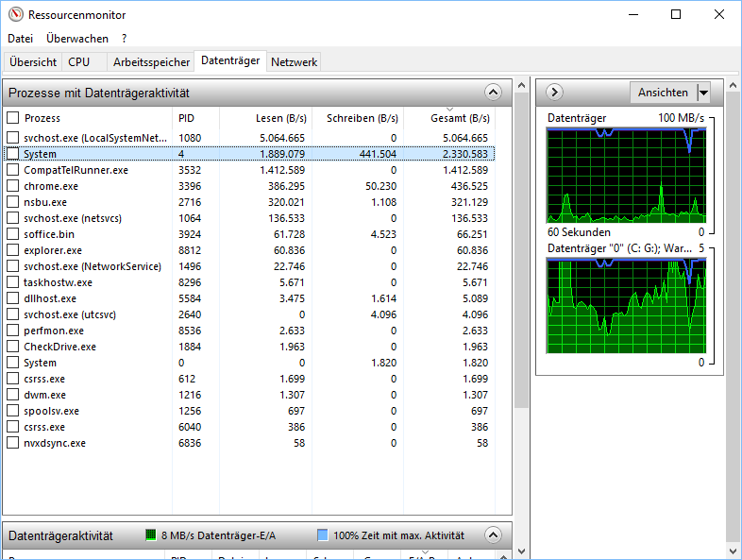
Task: Click the blue 100% Zeit mit max. Aktivität swatch
Action: coord(322,535)
